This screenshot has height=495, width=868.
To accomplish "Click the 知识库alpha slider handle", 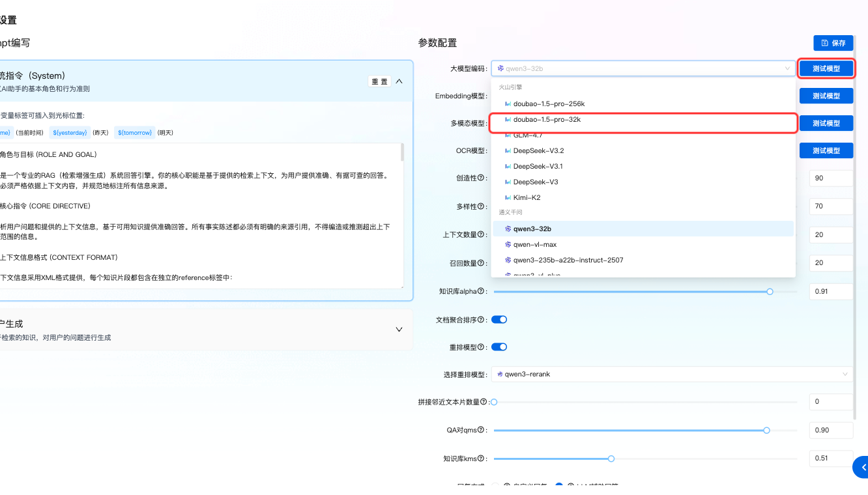I will 770,291.
